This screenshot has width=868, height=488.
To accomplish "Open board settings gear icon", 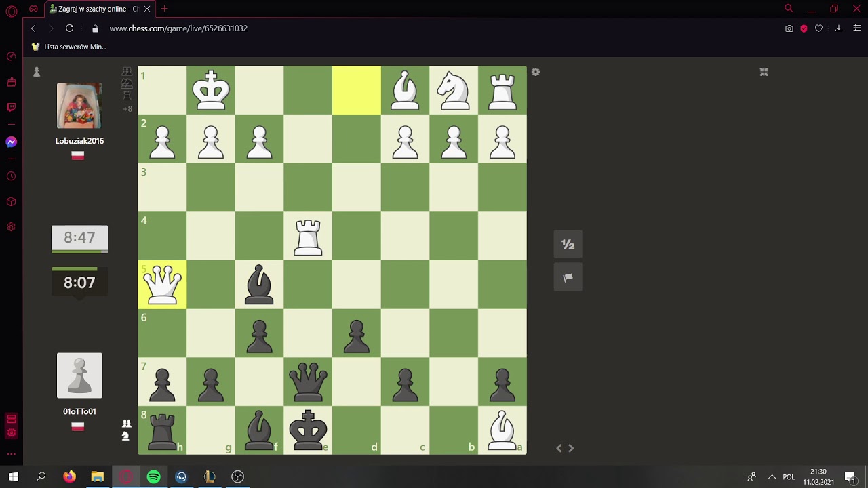I will 536,72.
